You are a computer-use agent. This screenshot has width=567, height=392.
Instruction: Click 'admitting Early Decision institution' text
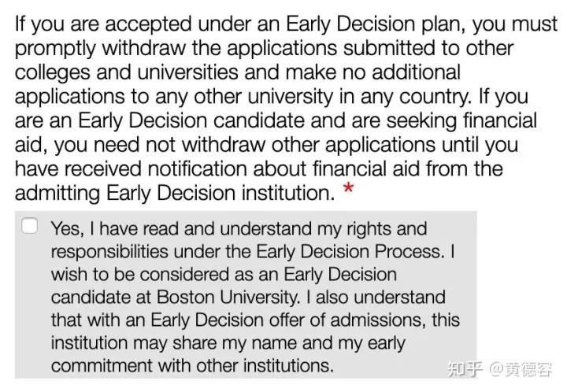coord(175,193)
